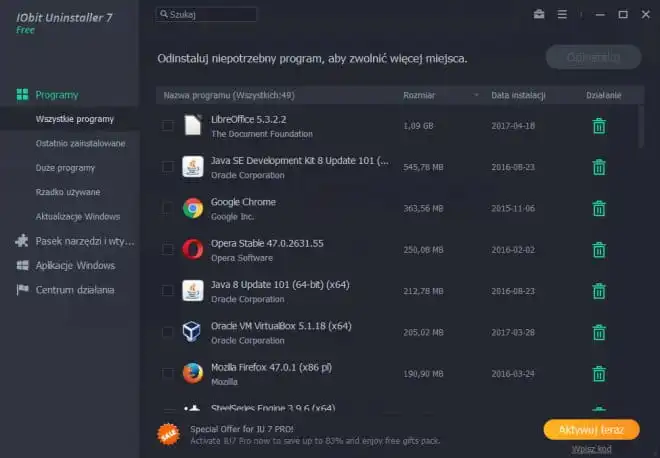Screen dimensions: 660x458
Task: Sort by Rozmiar column arrow
Action: [476, 95]
